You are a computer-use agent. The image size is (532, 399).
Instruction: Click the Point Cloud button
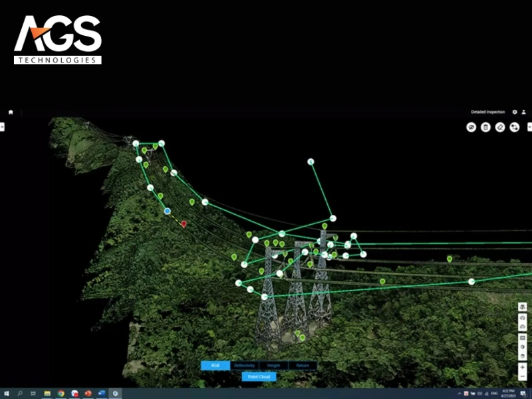(259, 376)
